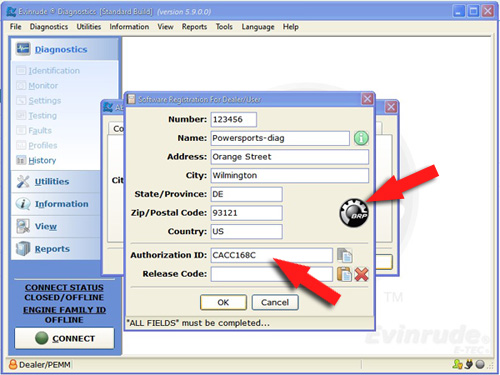Viewport: 500px width, 375px height.
Task: Close the About window behind the dialog
Action: tap(391, 107)
